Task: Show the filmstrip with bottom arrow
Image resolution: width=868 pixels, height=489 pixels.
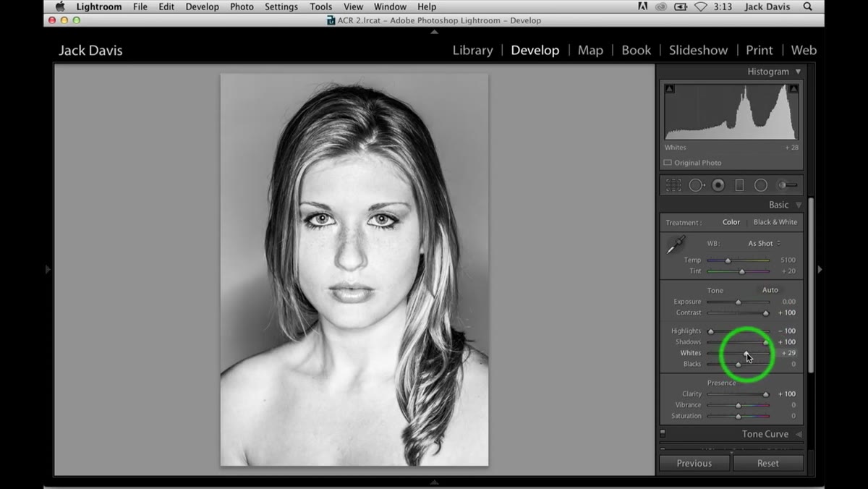Action: pyautogui.click(x=434, y=481)
